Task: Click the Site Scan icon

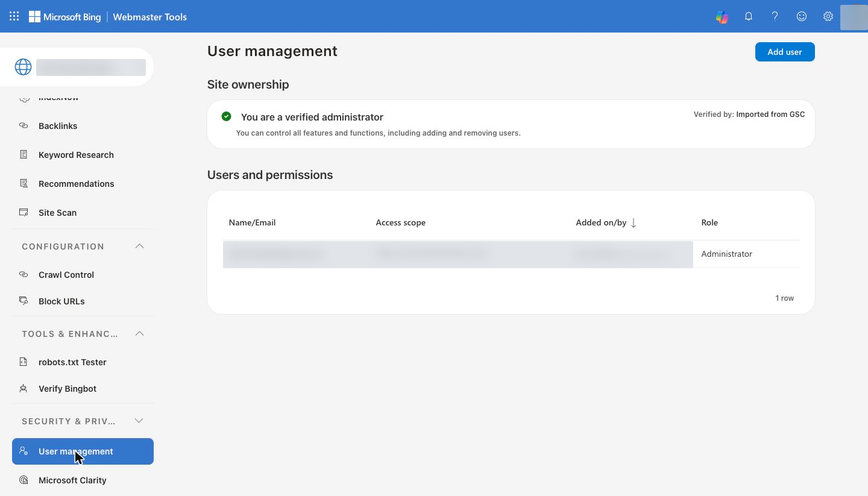Action: click(24, 212)
